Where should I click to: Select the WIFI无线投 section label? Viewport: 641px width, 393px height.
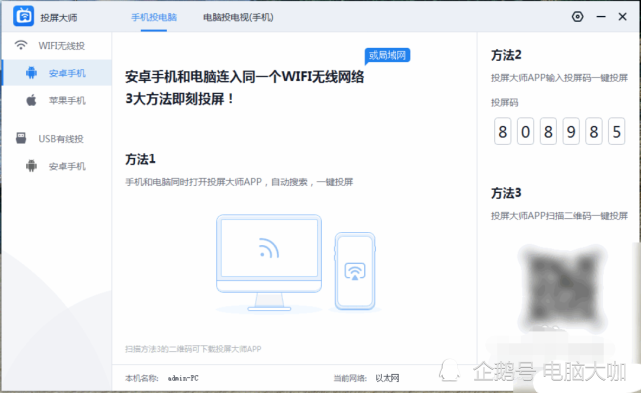(x=61, y=46)
